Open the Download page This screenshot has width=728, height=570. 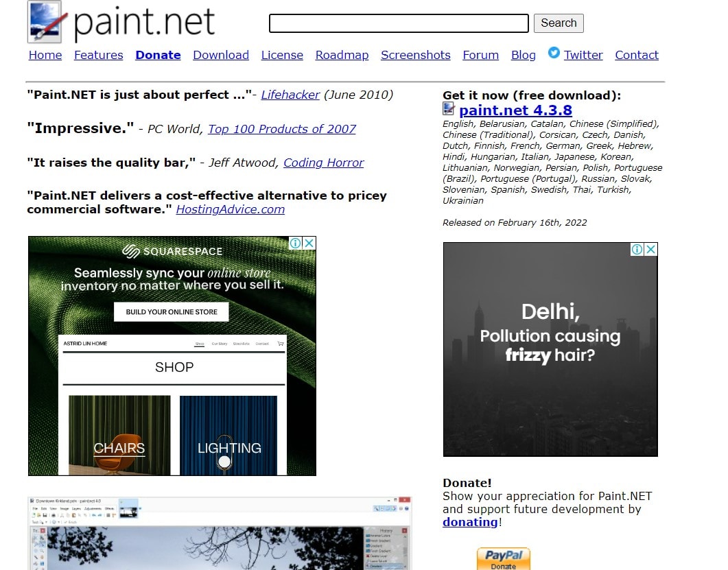(221, 55)
